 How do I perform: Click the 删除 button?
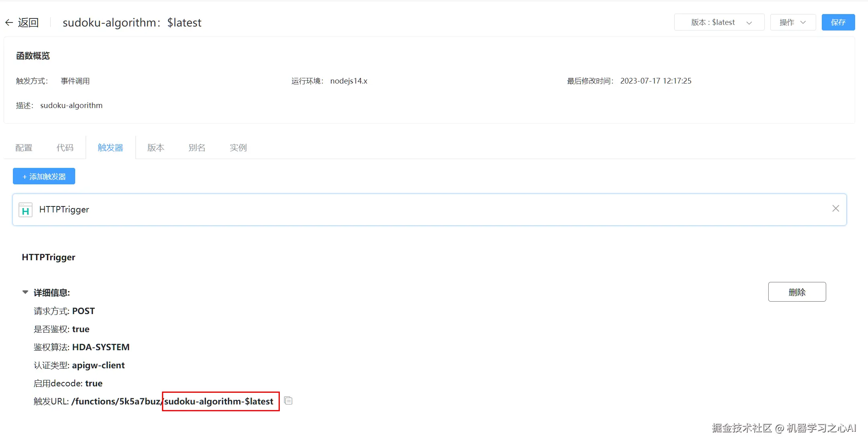(x=796, y=292)
